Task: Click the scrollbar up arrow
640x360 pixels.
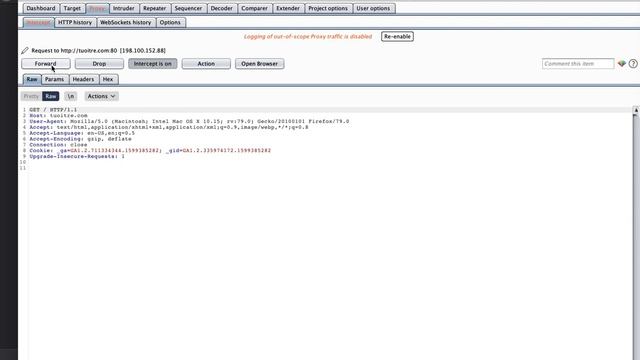Action: pos(636,110)
